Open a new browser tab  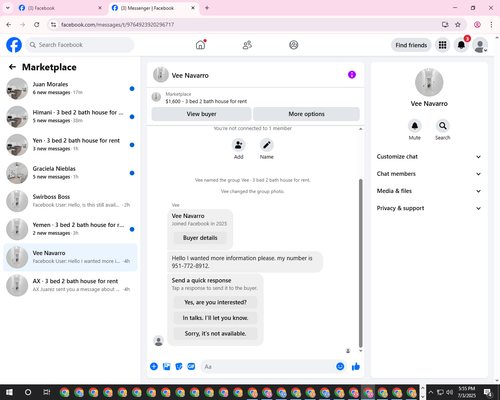(207, 8)
